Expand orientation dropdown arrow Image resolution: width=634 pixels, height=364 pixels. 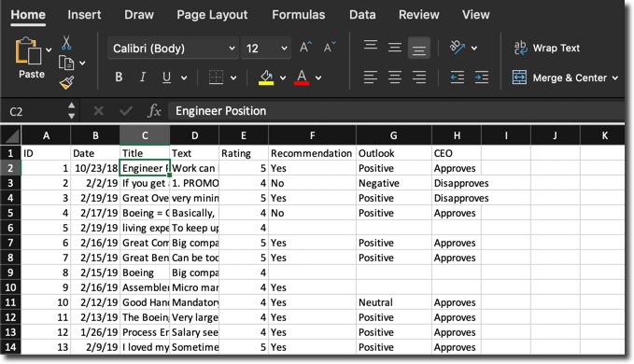tap(474, 49)
